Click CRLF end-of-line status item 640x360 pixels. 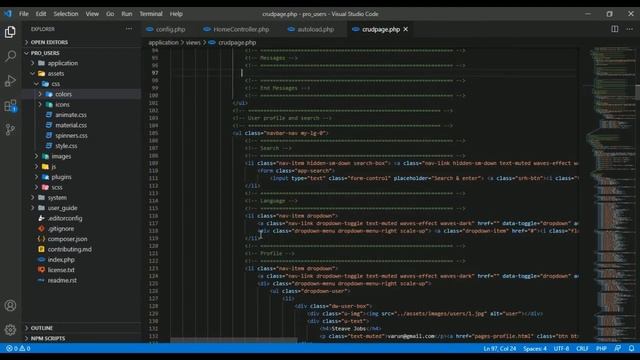tap(582, 348)
